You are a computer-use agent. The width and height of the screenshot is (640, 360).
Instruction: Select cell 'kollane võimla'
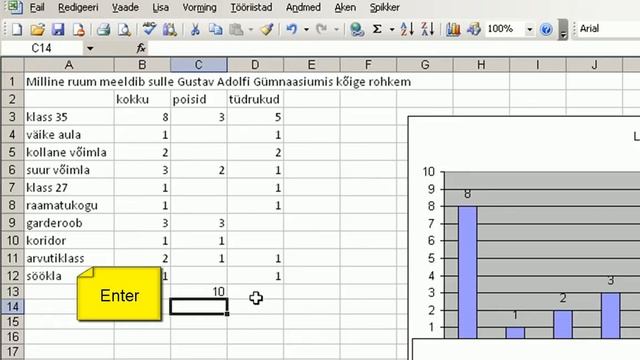[x=69, y=153]
